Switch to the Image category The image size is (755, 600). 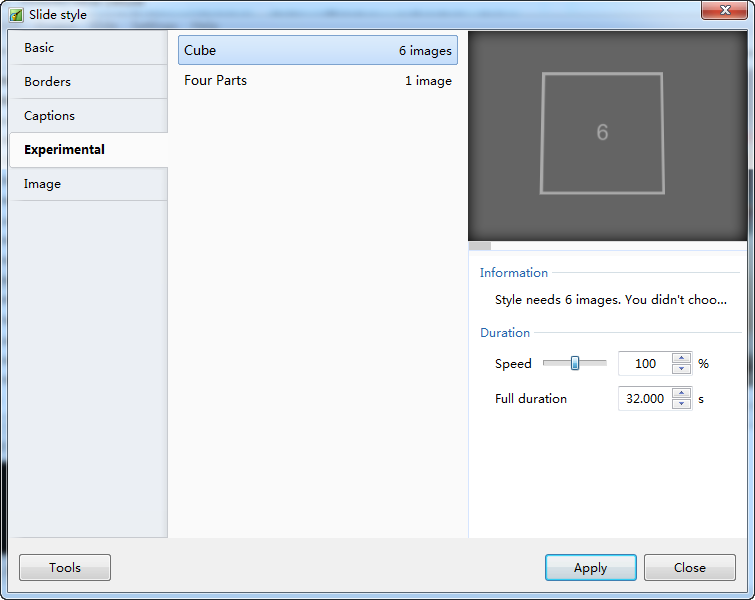[x=88, y=184]
